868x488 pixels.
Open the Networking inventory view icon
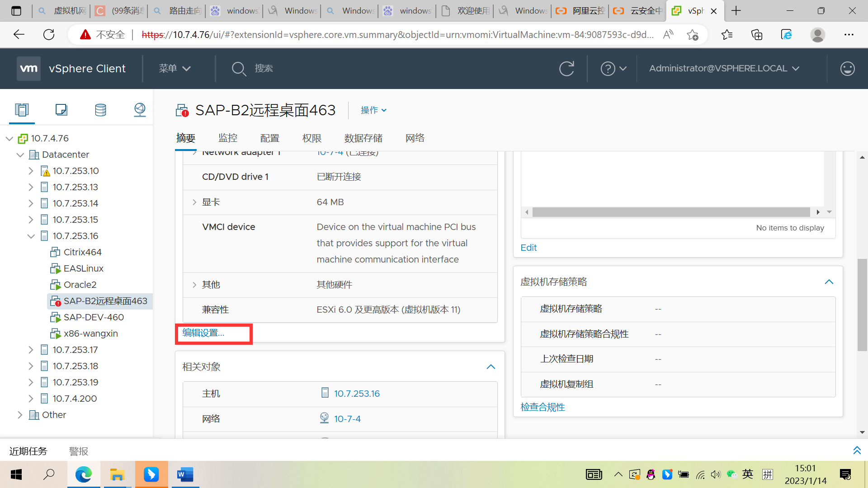140,110
